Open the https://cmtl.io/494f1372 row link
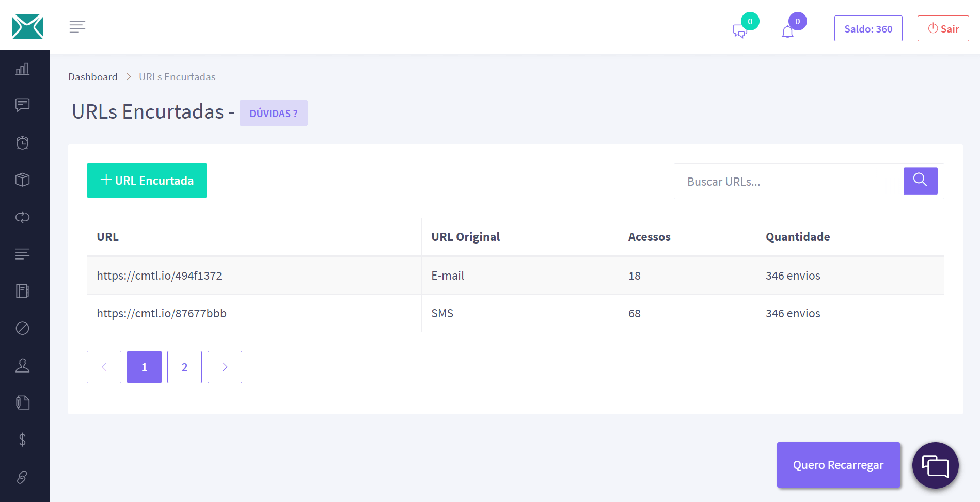The image size is (980, 502). point(160,276)
